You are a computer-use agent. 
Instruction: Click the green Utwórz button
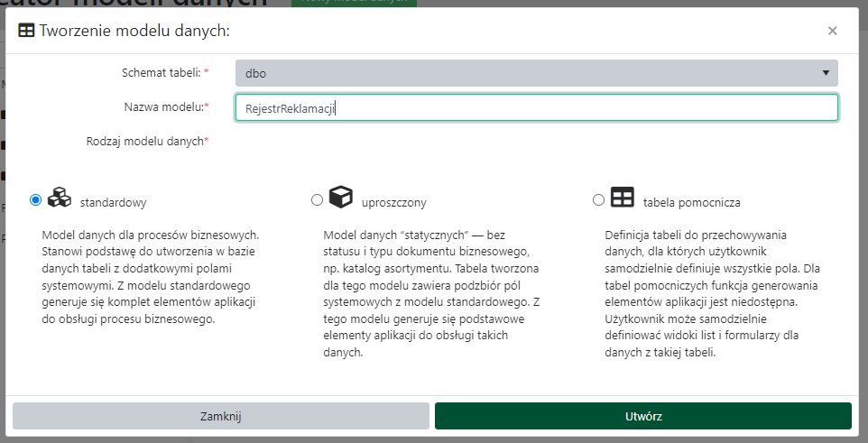point(643,416)
